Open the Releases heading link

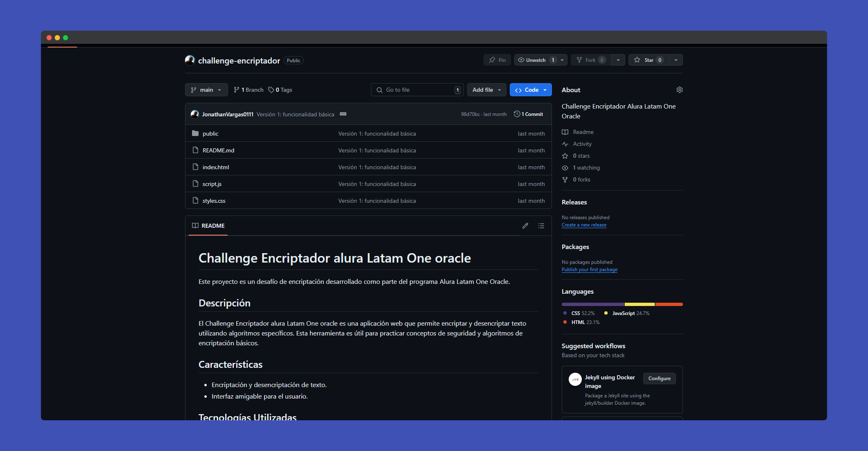(574, 202)
